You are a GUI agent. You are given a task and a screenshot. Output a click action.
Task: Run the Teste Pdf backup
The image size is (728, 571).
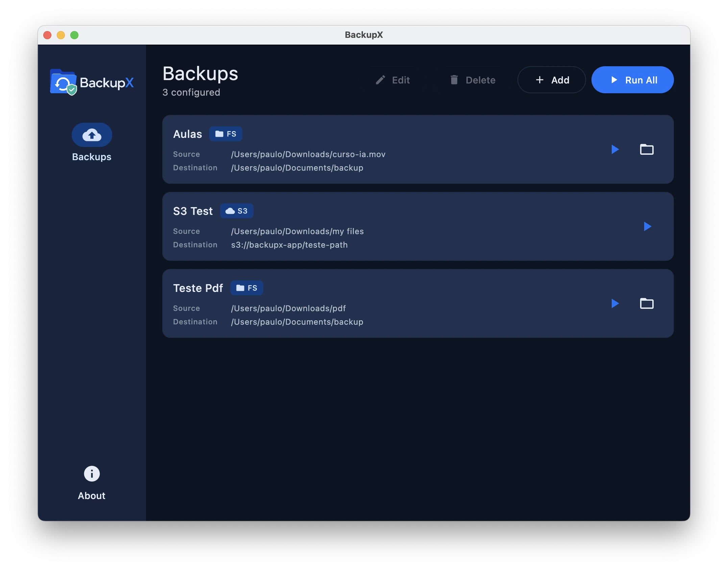pos(615,303)
